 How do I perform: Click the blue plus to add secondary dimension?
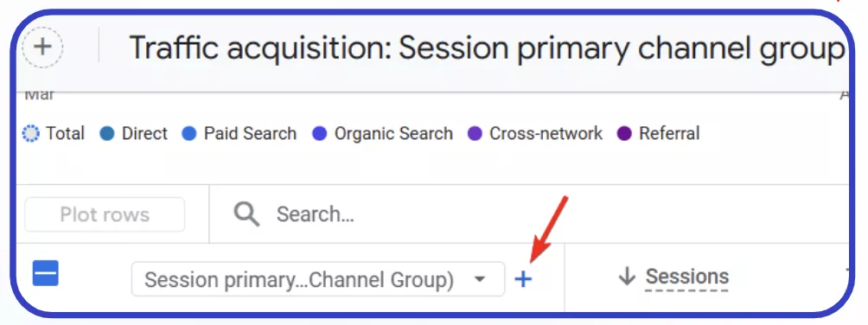pyautogui.click(x=522, y=279)
